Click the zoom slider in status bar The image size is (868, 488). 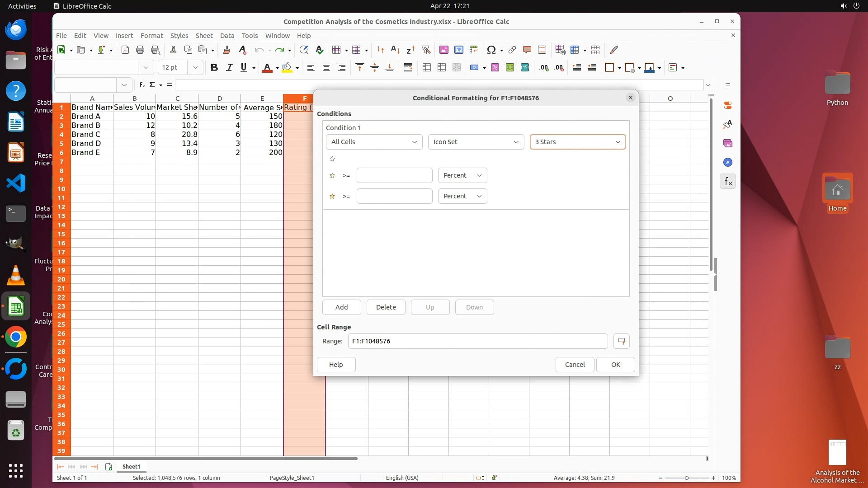(x=686, y=478)
